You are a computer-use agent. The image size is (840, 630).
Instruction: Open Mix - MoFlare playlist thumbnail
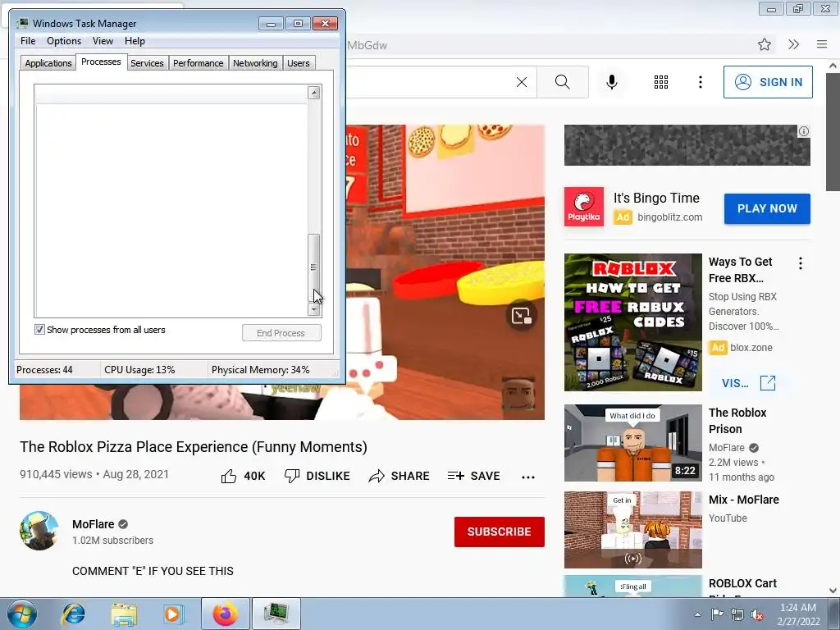pos(632,530)
